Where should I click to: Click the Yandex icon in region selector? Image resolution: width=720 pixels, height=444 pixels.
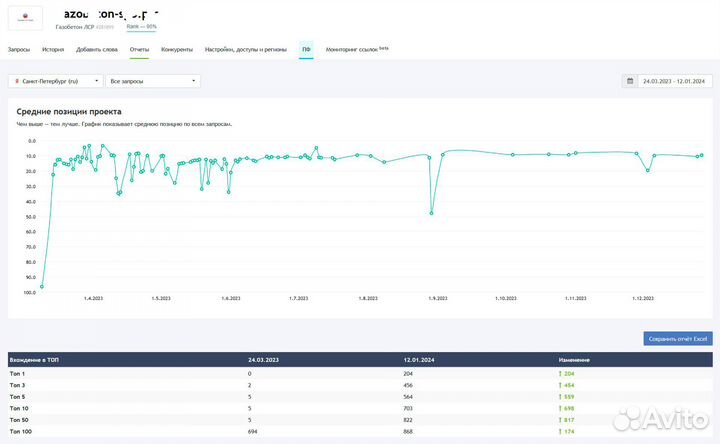[x=16, y=81]
